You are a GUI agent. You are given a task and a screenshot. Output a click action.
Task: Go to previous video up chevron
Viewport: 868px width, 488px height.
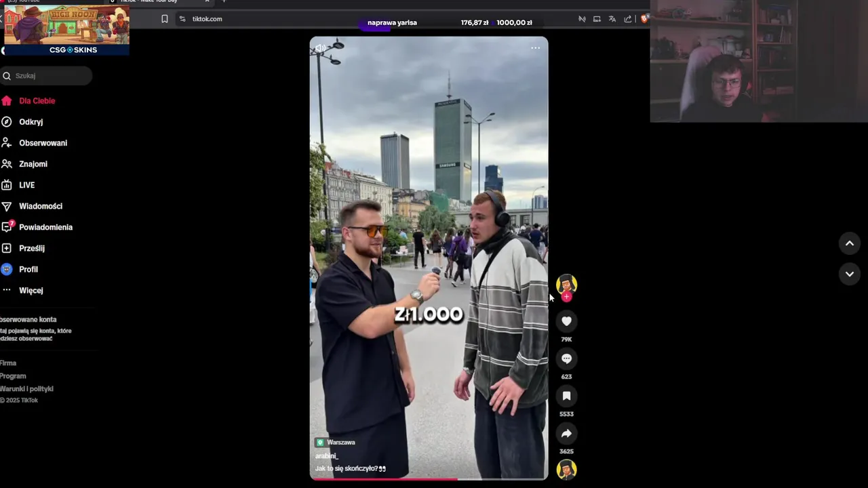pos(849,243)
